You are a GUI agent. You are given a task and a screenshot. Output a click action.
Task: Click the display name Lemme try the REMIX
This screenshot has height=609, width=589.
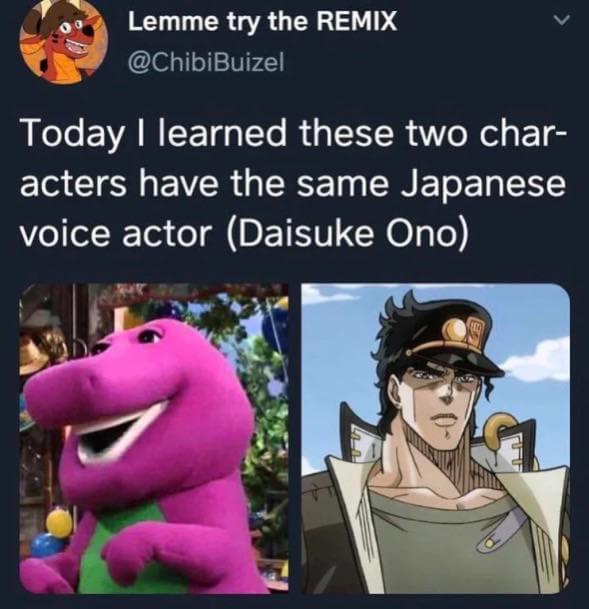tap(263, 21)
